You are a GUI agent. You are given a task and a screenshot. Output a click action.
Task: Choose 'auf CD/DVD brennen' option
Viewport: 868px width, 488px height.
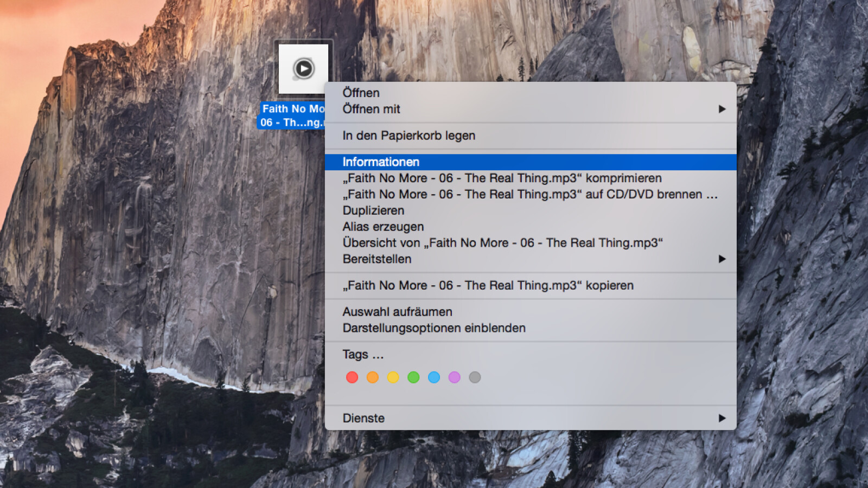pyautogui.click(x=529, y=195)
